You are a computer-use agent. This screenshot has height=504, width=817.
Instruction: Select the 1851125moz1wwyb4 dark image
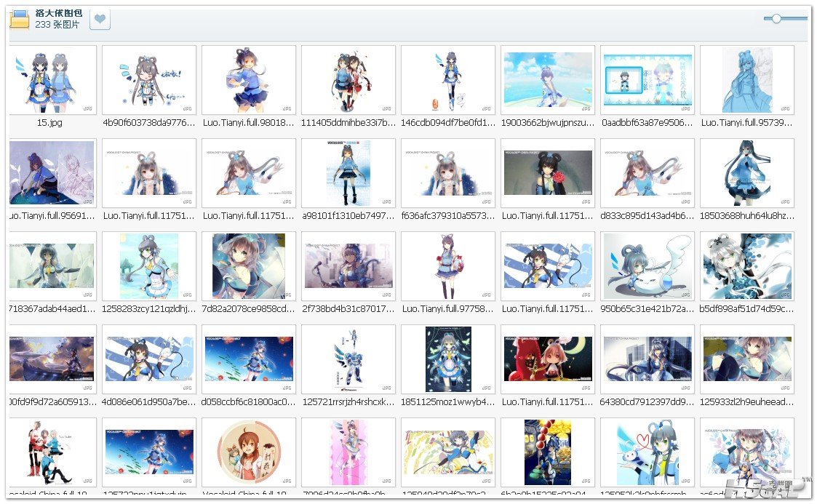click(448, 359)
